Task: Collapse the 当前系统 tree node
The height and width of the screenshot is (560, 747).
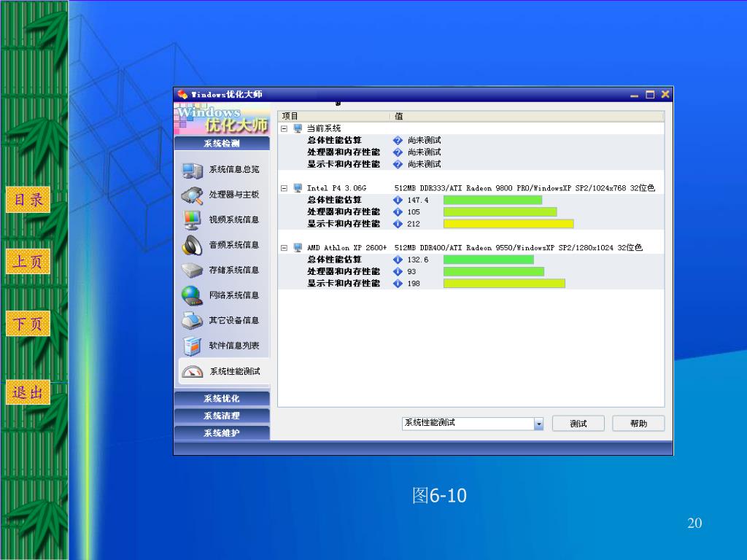Action: (284, 128)
